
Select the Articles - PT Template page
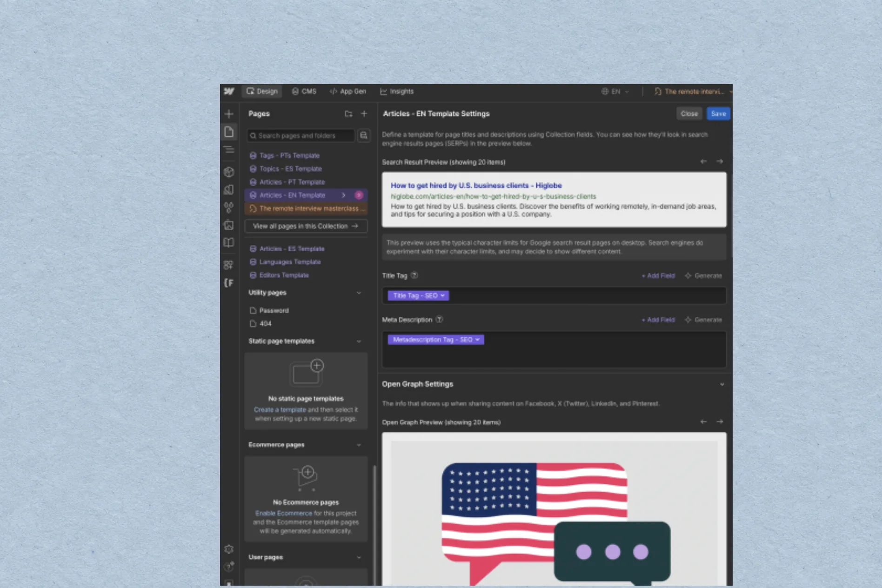tap(306, 182)
